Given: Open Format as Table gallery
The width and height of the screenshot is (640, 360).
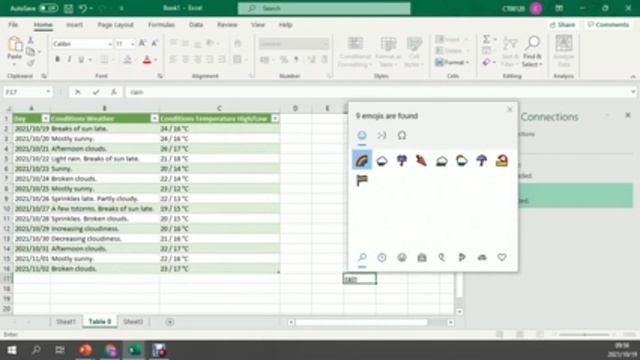Looking at the screenshot, I should [388, 52].
